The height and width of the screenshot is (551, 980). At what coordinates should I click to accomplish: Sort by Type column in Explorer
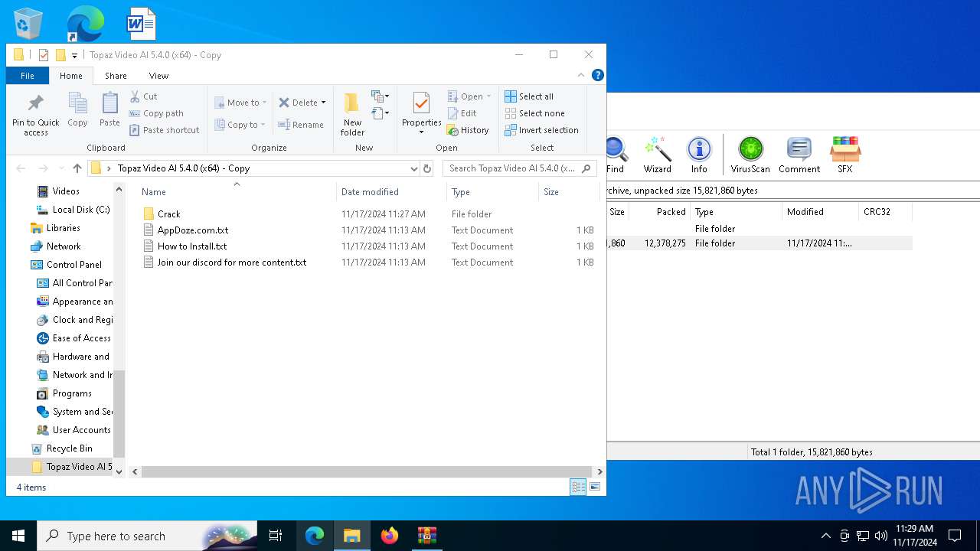pyautogui.click(x=492, y=192)
